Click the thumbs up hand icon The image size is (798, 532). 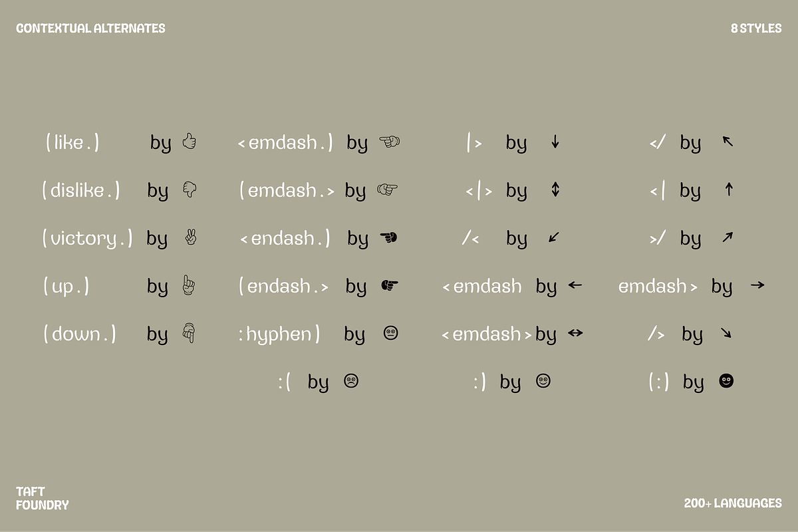pyautogui.click(x=190, y=142)
